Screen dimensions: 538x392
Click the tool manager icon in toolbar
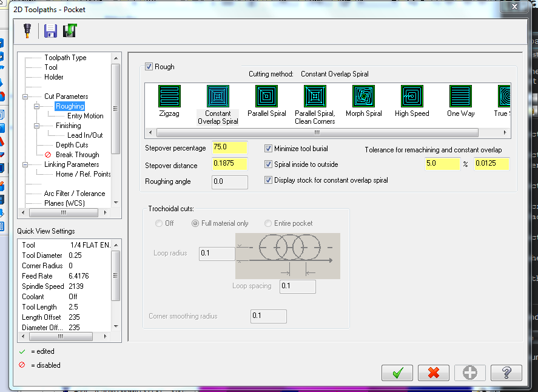[x=27, y=30]
